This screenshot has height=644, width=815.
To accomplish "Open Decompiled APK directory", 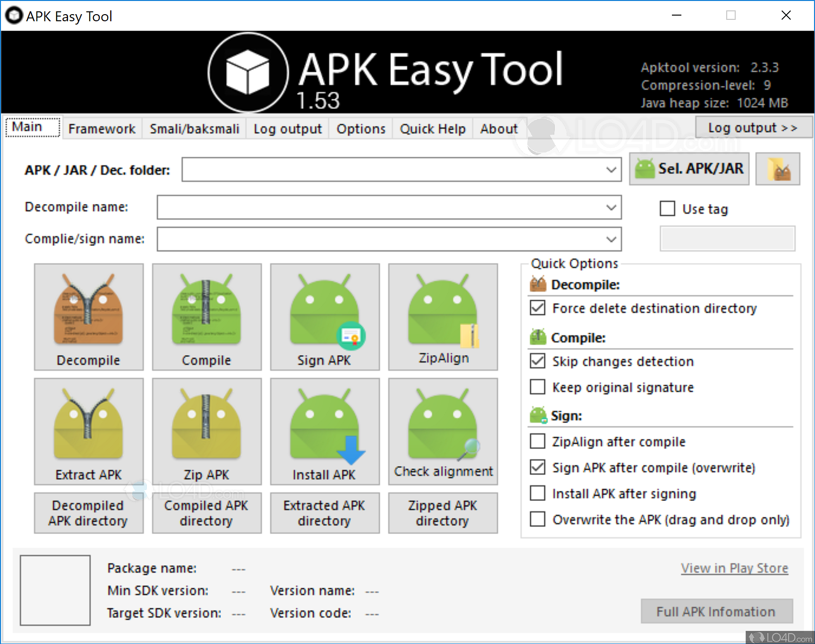I will [x=89, y=513].
